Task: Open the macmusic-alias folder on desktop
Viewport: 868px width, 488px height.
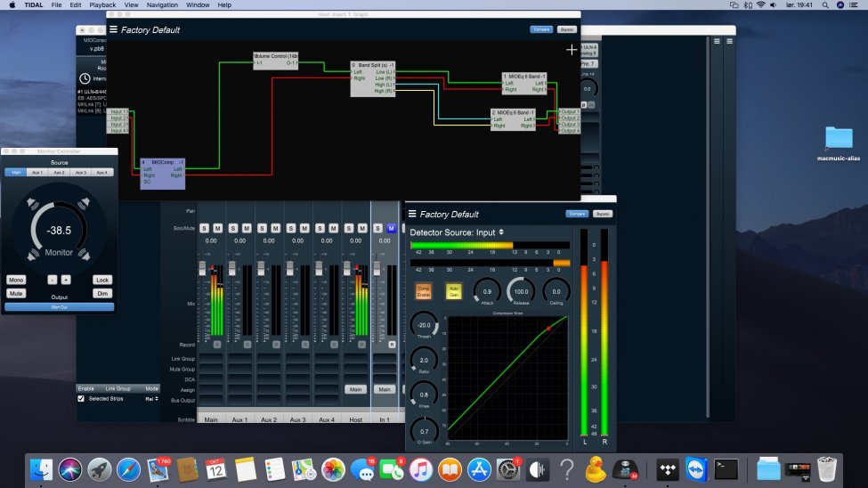Action: click(839, 137)
